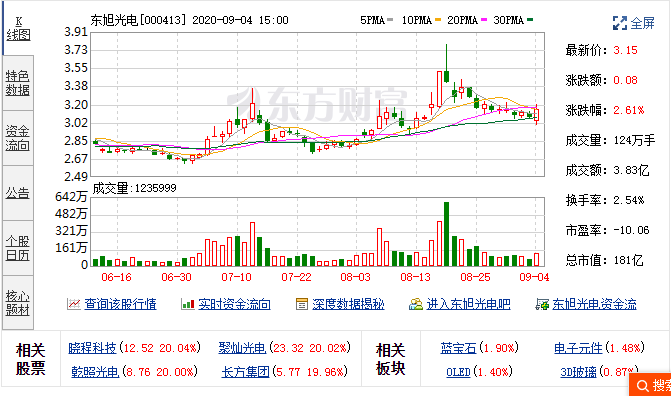This screenshot has width=671, height=396.
Task: Select the K线图 side tab
Action: [18, 28]
